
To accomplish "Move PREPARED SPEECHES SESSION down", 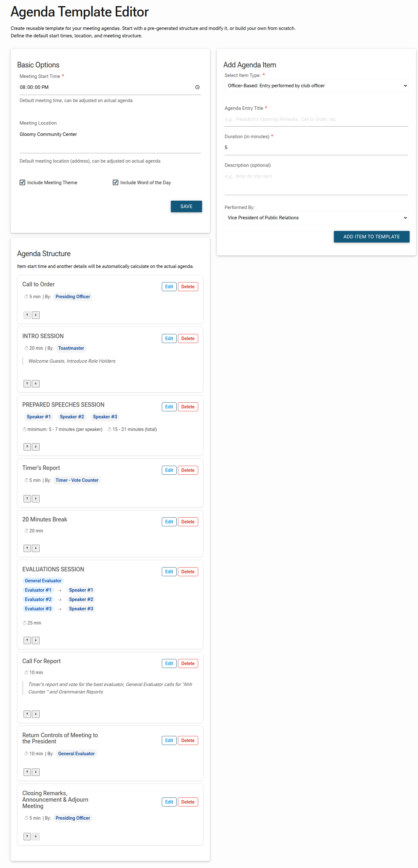I will [x=36, y=447].
